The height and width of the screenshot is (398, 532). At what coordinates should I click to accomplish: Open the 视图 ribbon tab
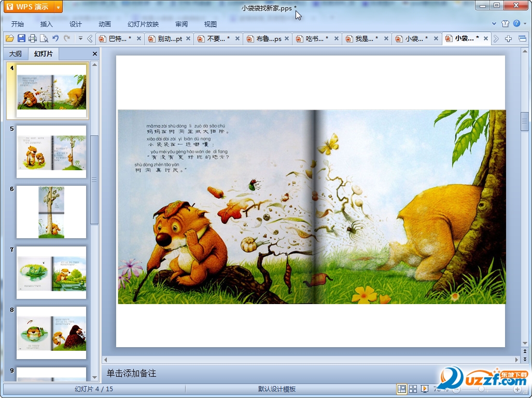click(211, 24)
